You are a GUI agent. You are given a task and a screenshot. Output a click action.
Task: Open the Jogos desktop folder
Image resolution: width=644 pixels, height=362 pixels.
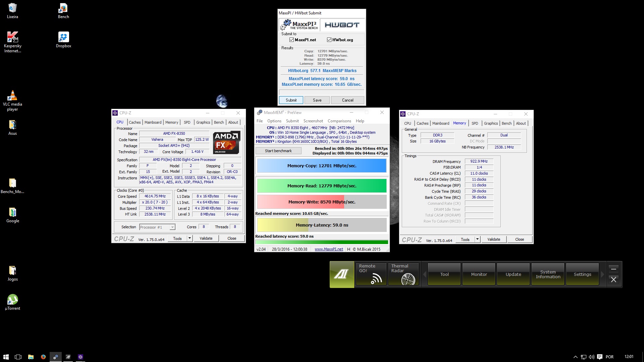tap(12, 273)
